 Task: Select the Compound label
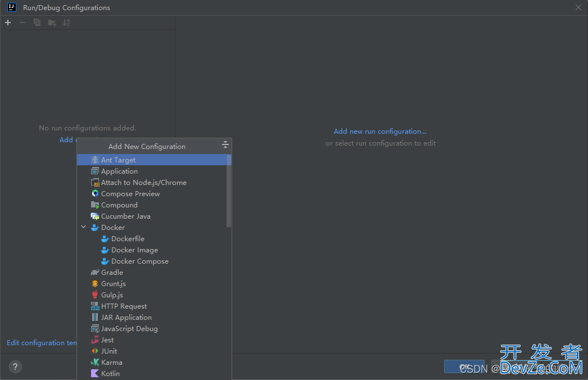pos(119,205)
